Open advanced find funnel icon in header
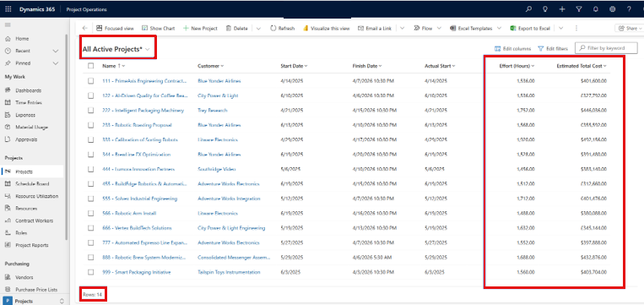 click(579, 9)
